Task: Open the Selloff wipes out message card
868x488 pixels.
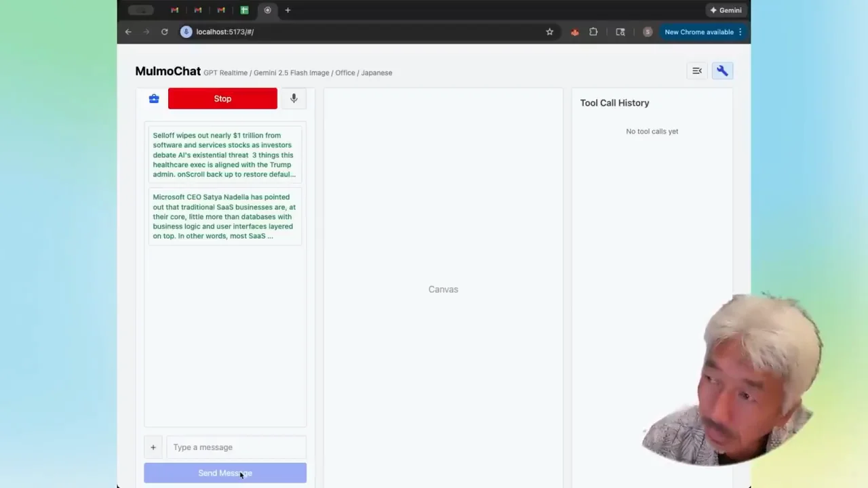Action: (225, 155)
